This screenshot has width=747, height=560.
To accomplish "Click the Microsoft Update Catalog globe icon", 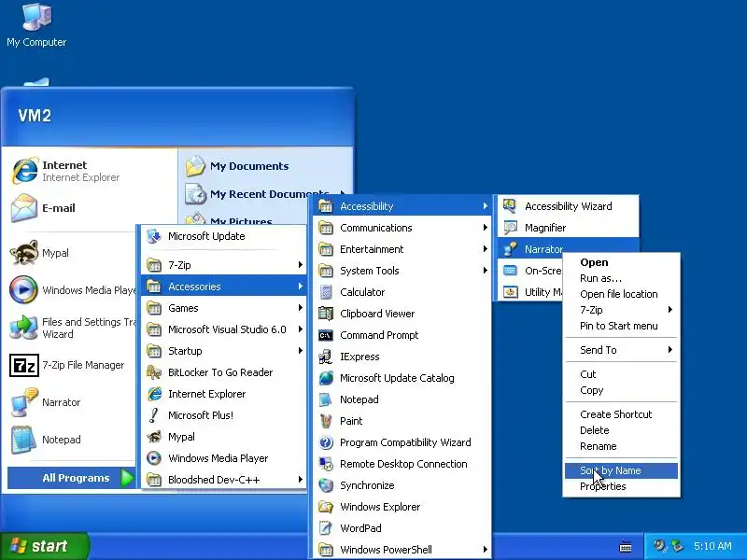I will (x=326, y=378).
